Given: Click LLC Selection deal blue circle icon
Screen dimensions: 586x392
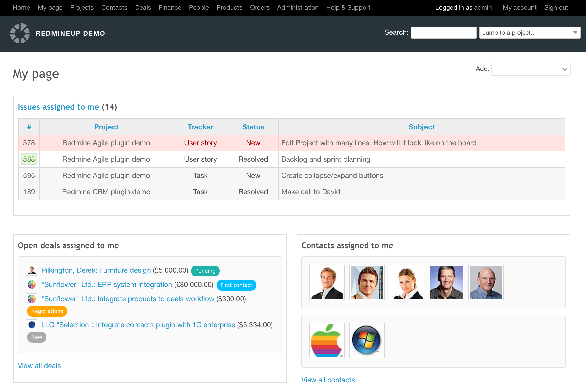Looking at the screenshot, I should click(x=32, y=325).
